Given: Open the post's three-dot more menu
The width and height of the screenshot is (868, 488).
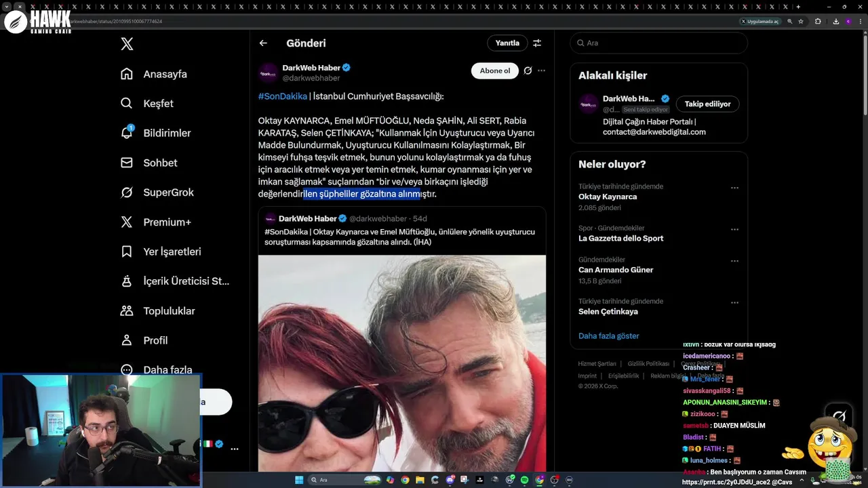Looking at the screenshot, I should pos(541,70).
